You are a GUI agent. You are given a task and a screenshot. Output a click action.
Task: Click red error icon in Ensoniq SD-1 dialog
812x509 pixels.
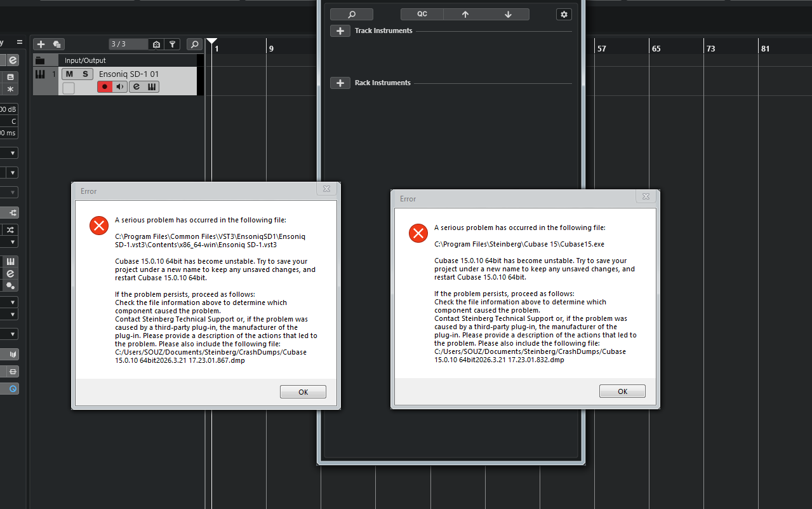tap(99, 226)
